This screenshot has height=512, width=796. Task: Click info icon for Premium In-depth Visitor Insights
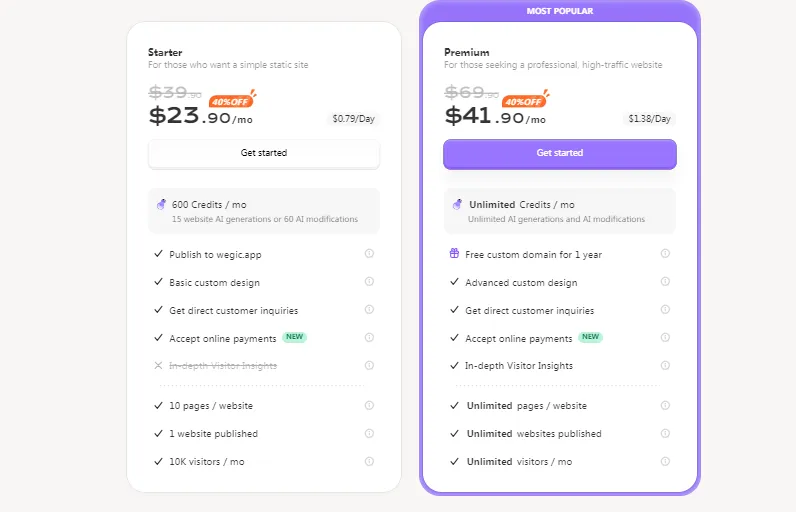coord(665,366)
